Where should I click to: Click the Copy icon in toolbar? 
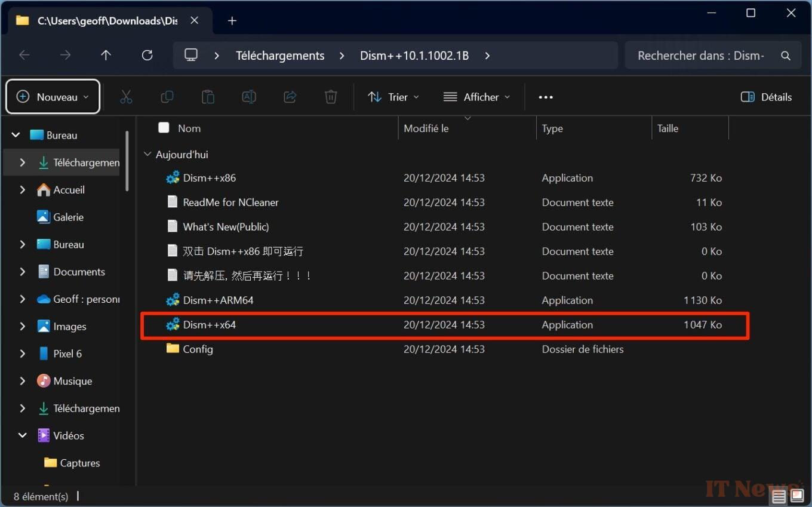coord(167,97)
